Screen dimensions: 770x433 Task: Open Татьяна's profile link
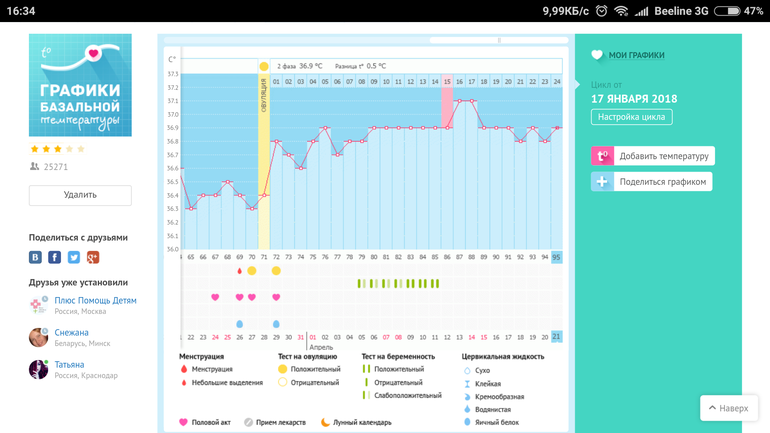click(x=69, y=365)
